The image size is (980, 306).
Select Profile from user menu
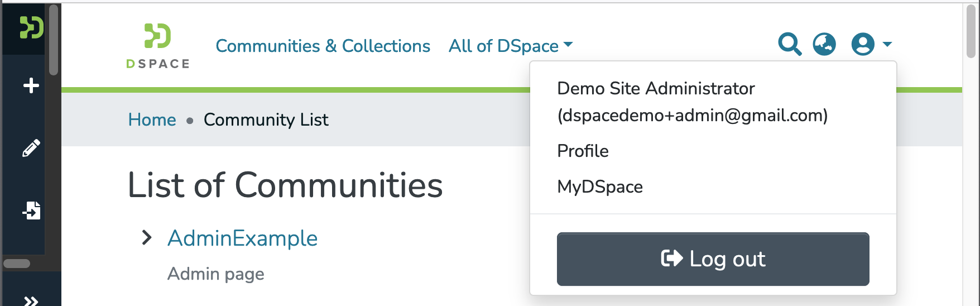click(x=583, y=151)
